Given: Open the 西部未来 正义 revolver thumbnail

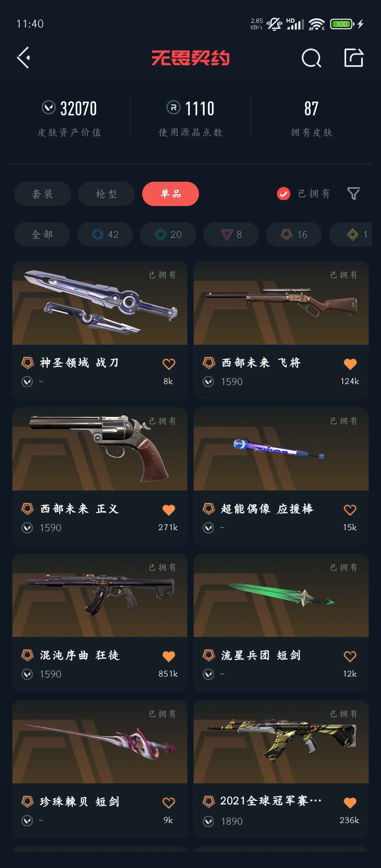Looking at the screenshot, I should point(100,449).
